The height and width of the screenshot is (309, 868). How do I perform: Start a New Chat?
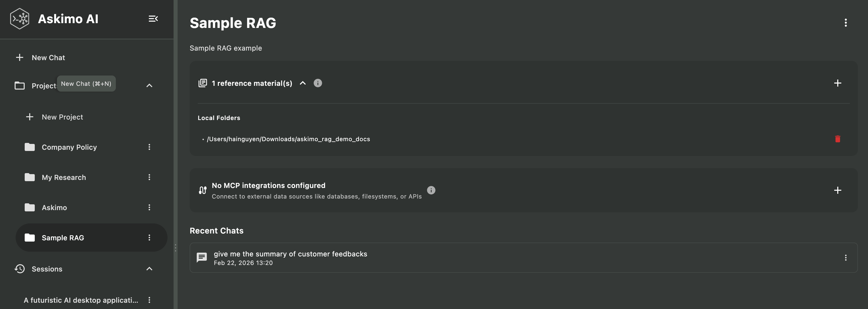[48, 57]
